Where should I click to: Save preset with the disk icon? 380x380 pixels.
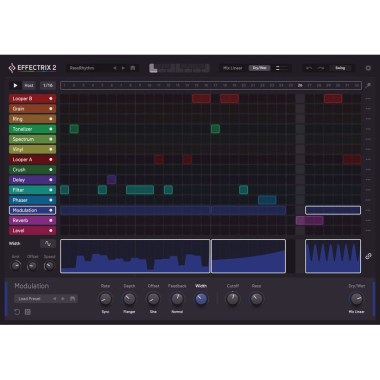[x=133, y=68]
